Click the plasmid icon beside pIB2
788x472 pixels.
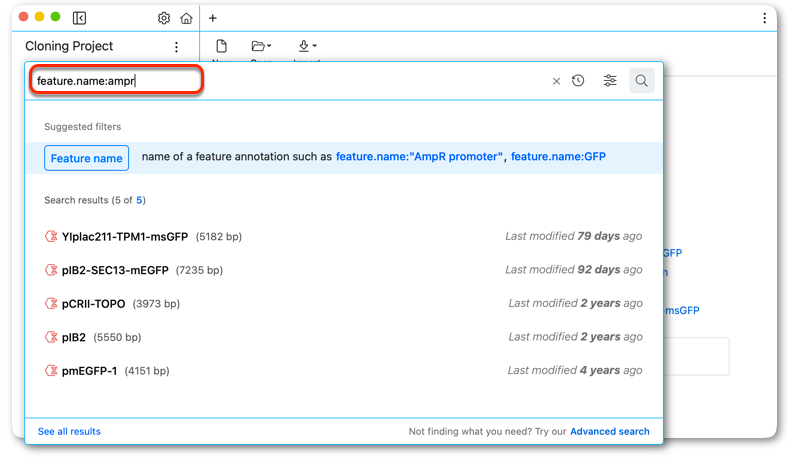click(51, 337)
